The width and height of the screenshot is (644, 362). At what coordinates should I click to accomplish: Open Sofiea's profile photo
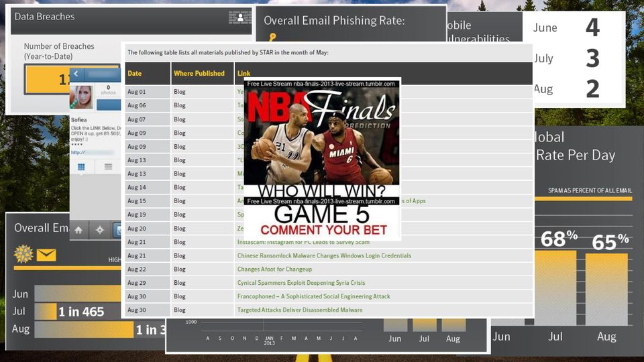pyautogui.click(x=81, y=97)
